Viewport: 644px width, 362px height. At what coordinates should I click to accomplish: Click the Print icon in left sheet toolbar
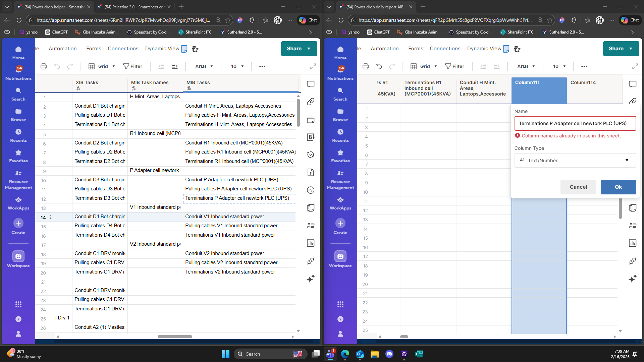[x=44, y=66]
